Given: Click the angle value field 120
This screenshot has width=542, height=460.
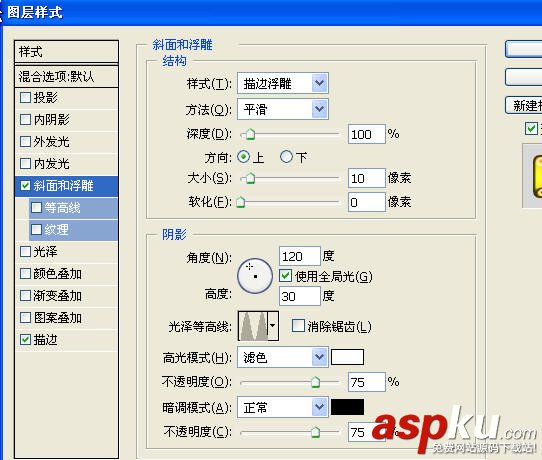Looking at the screenshot, I should 300,256.
